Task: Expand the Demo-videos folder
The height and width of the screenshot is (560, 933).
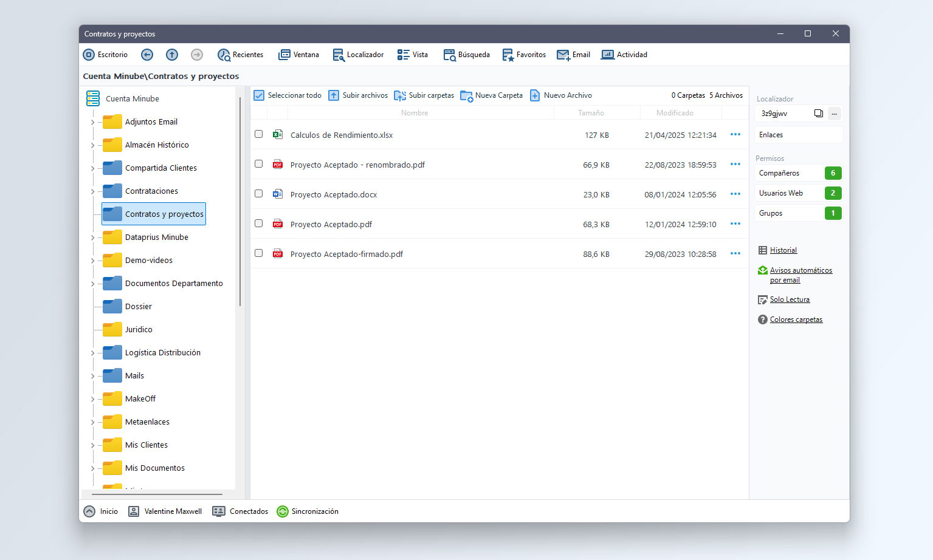Action: pos(92,261)
